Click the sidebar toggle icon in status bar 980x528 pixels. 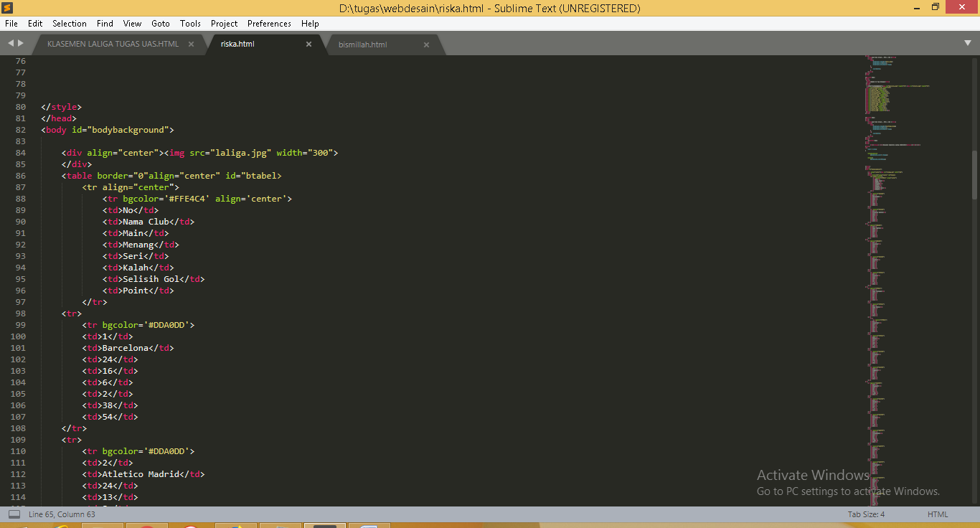(14, 514)
